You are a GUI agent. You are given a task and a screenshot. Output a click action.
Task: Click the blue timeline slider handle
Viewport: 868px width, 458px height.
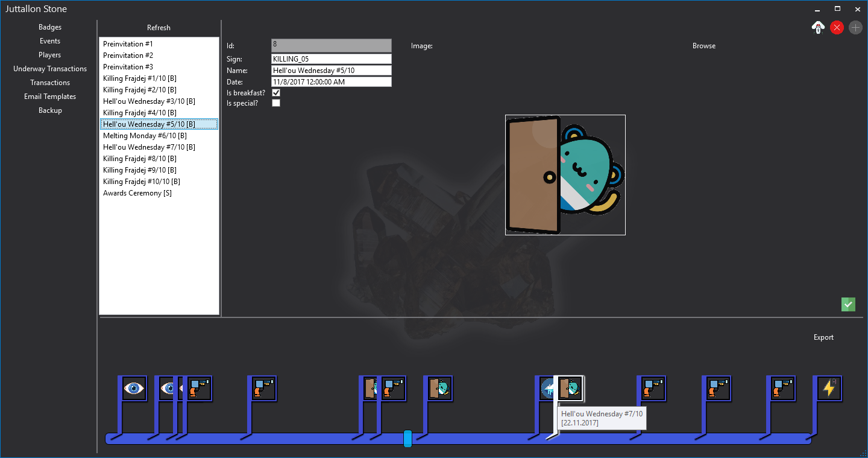point(407,439)
